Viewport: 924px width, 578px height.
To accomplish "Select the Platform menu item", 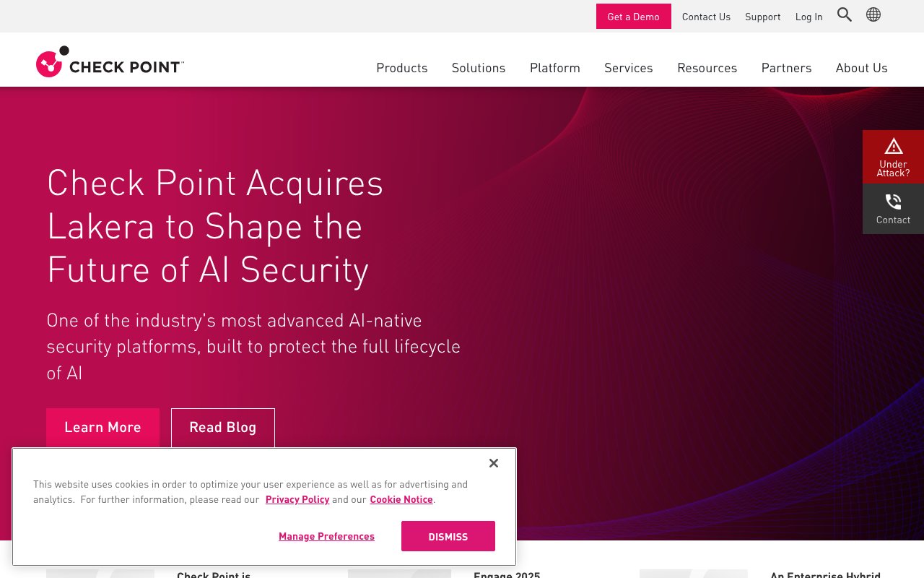I will (554, 67).
